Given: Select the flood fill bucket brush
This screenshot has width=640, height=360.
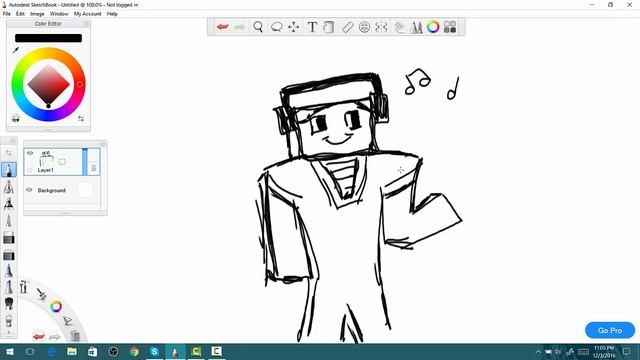Looking at the screenshot, I should (9, 320).
